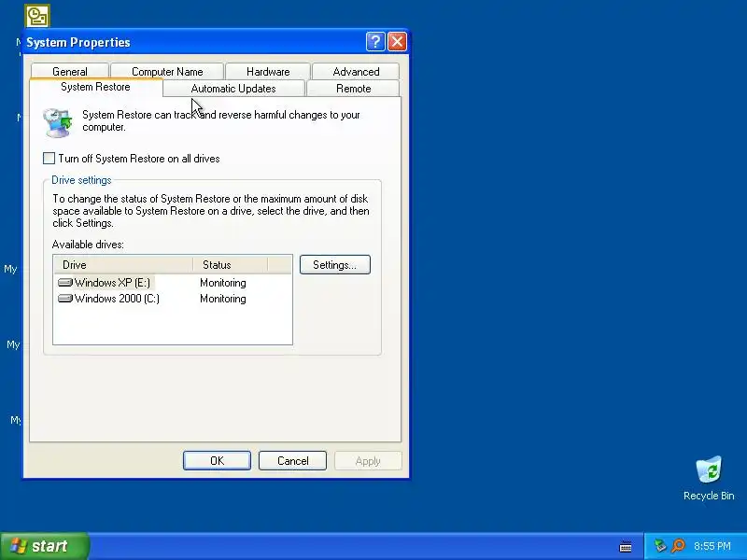This screenshot has width=747, height=560.
Task: Switch to the Advanced tab
Action: click(x=356, y=72)
